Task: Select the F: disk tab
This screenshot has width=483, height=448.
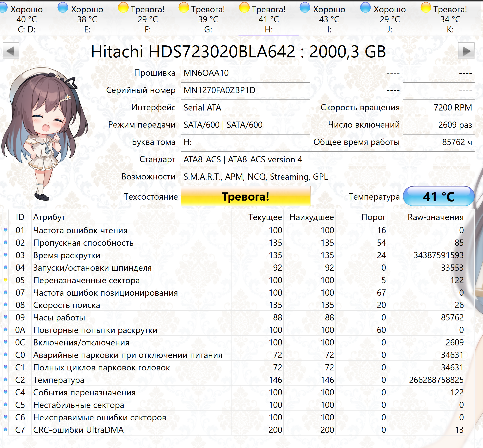Action: click(148, 19)
